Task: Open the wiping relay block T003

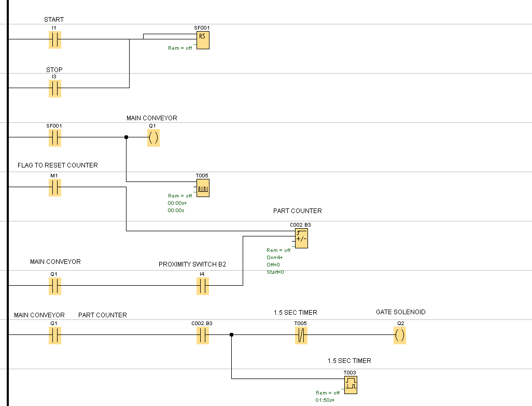Action: coord(351,384)
